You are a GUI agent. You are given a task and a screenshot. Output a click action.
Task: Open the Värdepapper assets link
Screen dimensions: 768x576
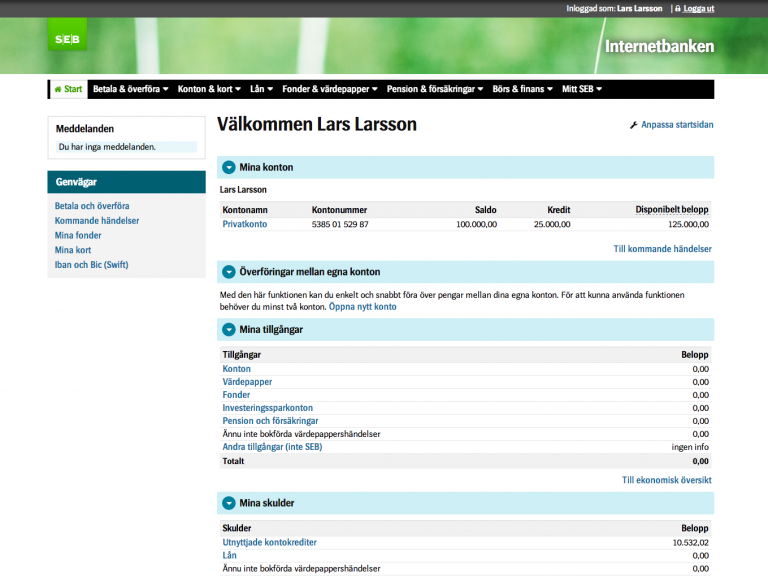(247, 382)
